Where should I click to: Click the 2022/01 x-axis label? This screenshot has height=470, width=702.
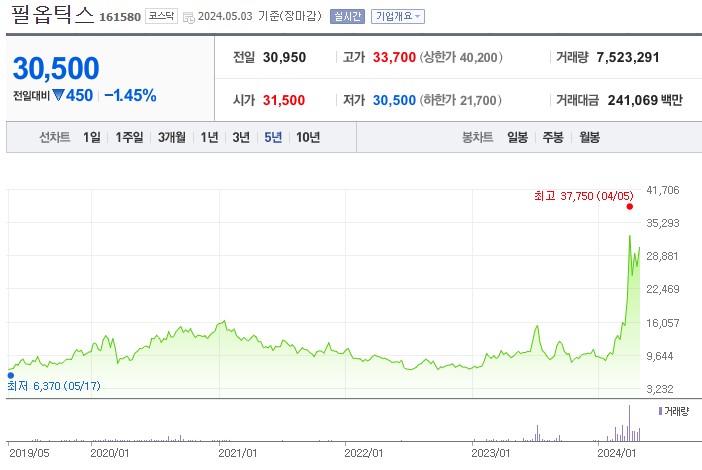coord(364,453)
